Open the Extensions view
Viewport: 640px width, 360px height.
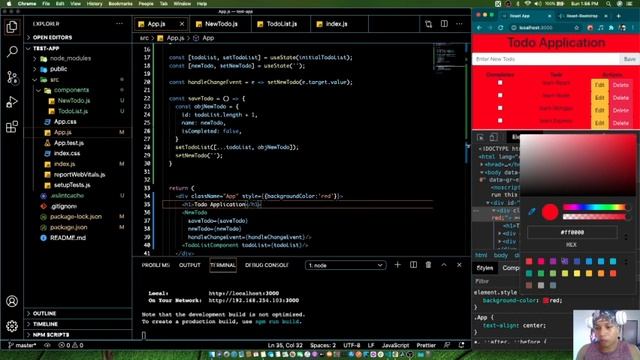(12, 127)
